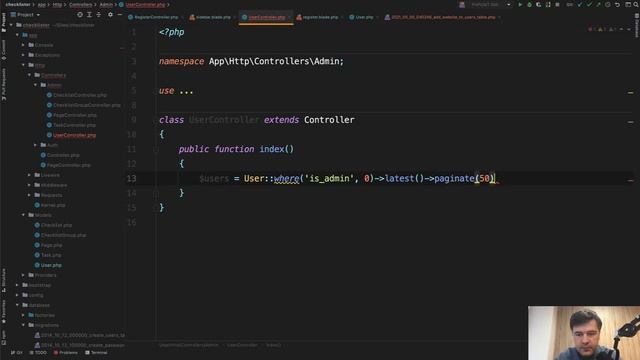640x360 pixels.
Task: Hide the Project panel with minus icon
Action: point(120,15)
